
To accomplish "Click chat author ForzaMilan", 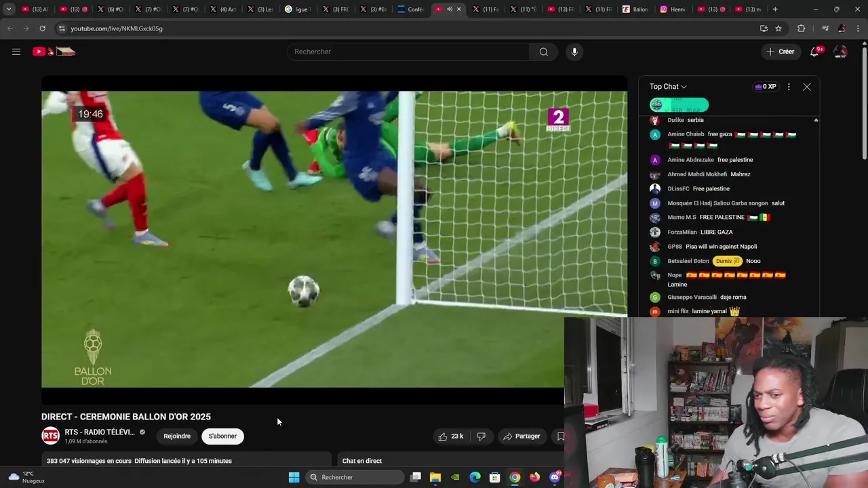I will coord(682,232).
